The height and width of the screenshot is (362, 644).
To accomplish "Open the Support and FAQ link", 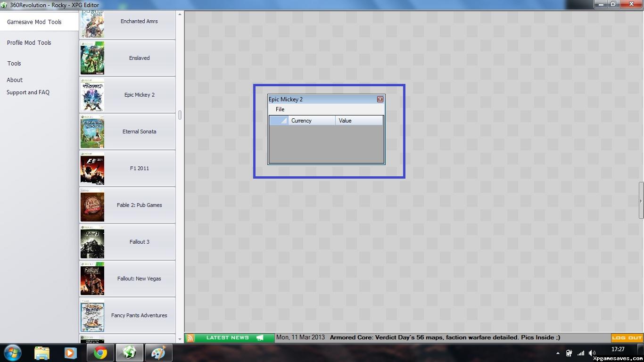I will 28,93.
